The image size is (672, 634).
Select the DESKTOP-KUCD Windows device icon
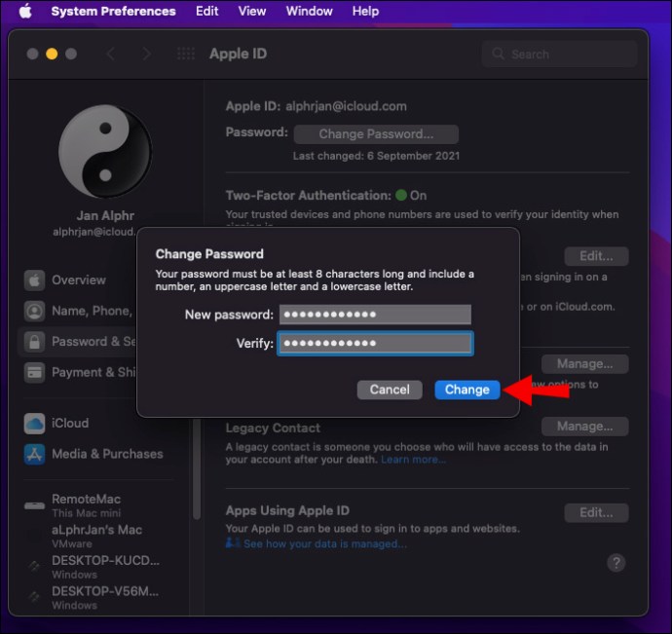pos(34,567)
